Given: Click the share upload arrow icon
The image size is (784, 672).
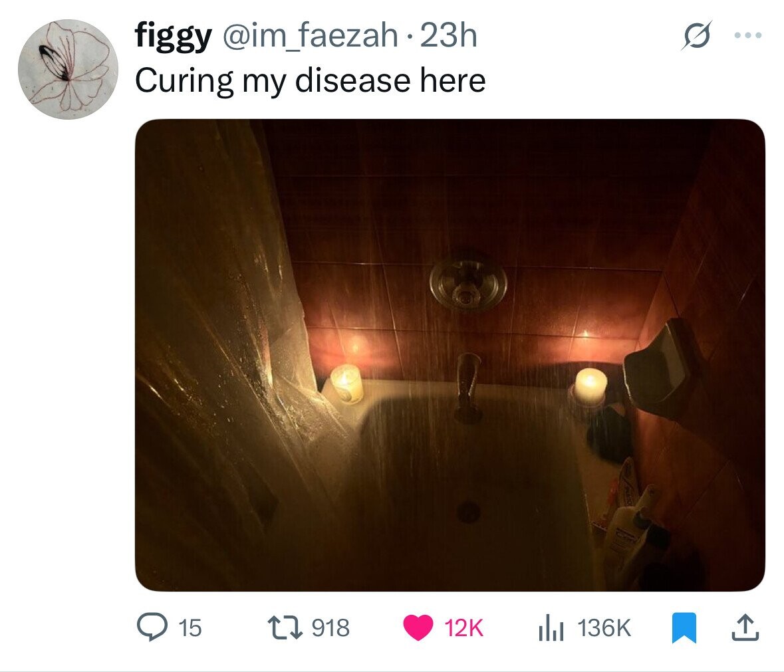Looking at the screenshot, I should click(x=745, y=629).
